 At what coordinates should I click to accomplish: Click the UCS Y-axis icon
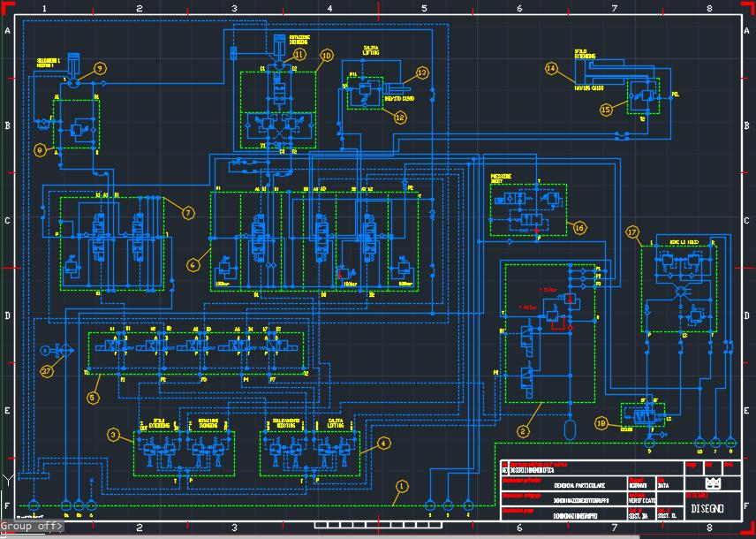[9, 478]
